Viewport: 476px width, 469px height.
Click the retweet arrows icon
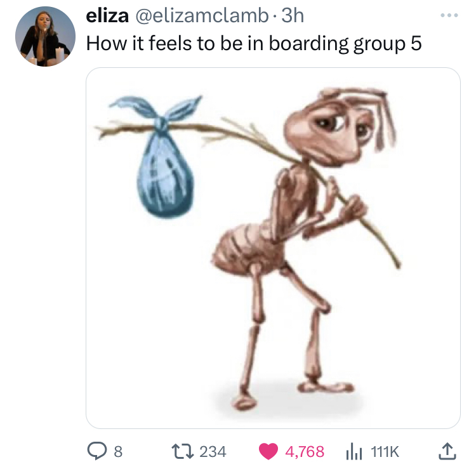pyautogui.click(x=182, y=451)
